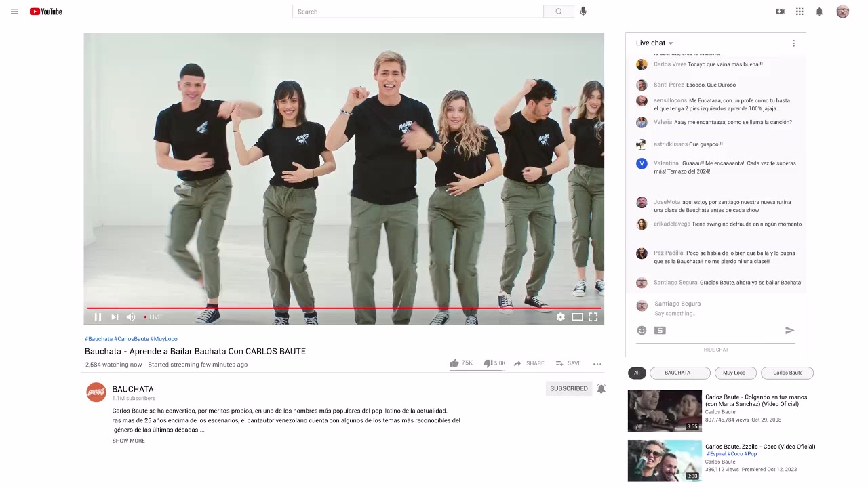Open player settings gear

tap(561, 317)
